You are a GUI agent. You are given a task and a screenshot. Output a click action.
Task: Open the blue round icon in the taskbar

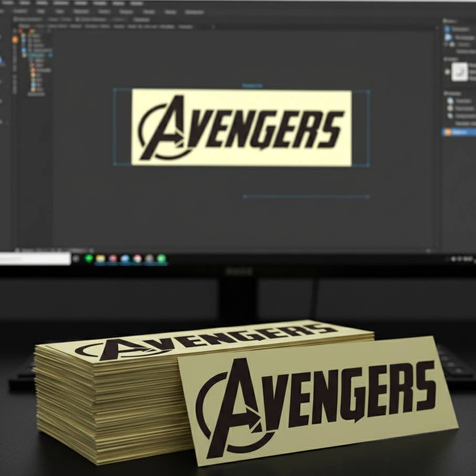click(125, 259)
